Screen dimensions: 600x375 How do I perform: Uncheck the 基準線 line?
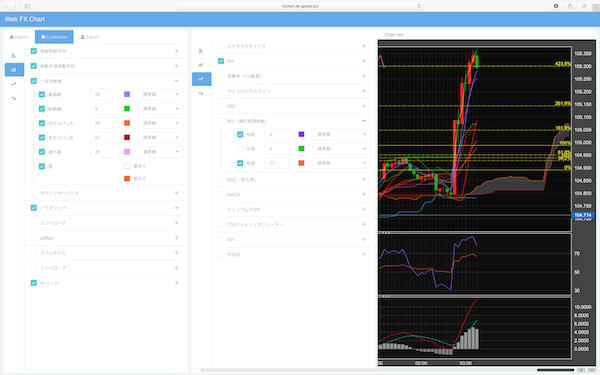42,94
